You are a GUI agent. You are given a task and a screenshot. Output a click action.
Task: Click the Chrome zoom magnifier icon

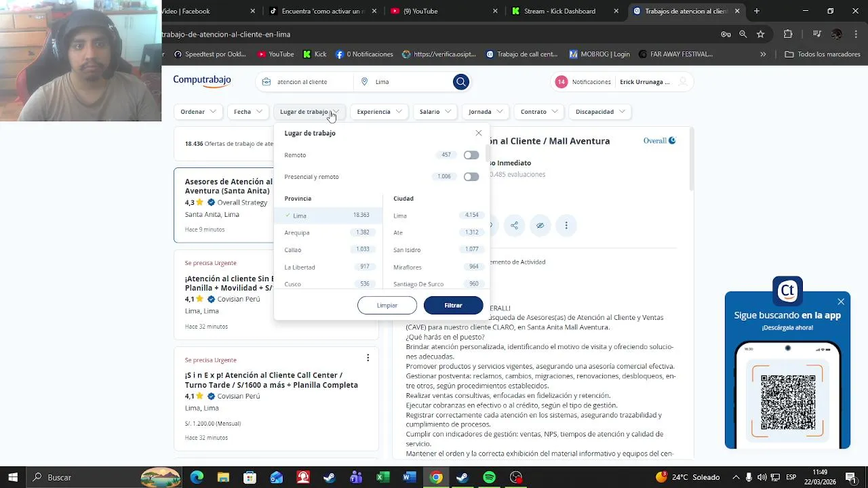coord(743,34)
